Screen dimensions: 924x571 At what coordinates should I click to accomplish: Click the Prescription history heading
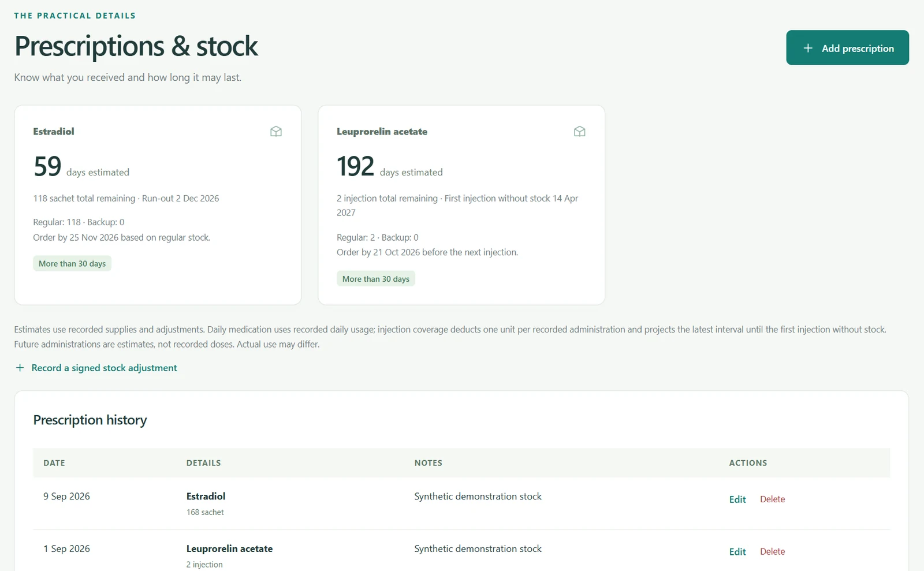pyautogui.click(x=90, y=420)
